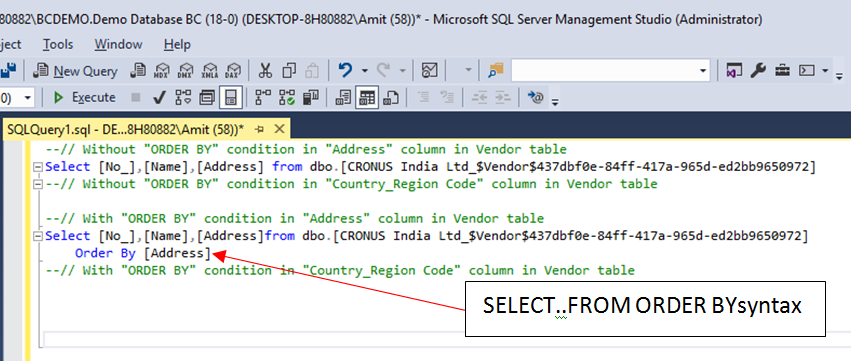Pin the SQLQuery1.sql tab
Screen dimensions: 851x361
(x=259, y=129)
